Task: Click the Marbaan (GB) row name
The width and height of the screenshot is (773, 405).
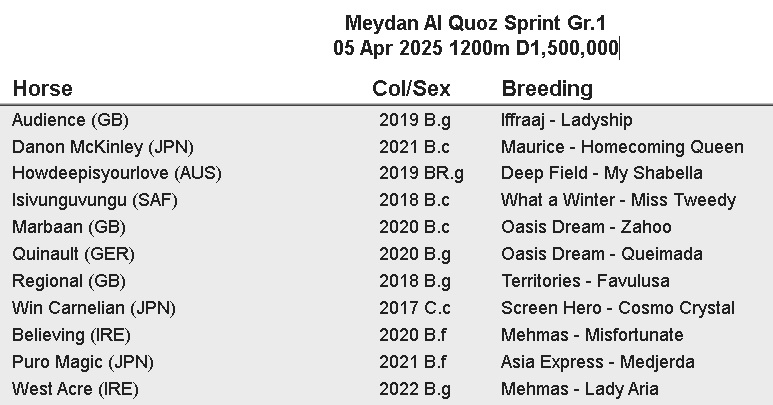Action: point(69,227)
